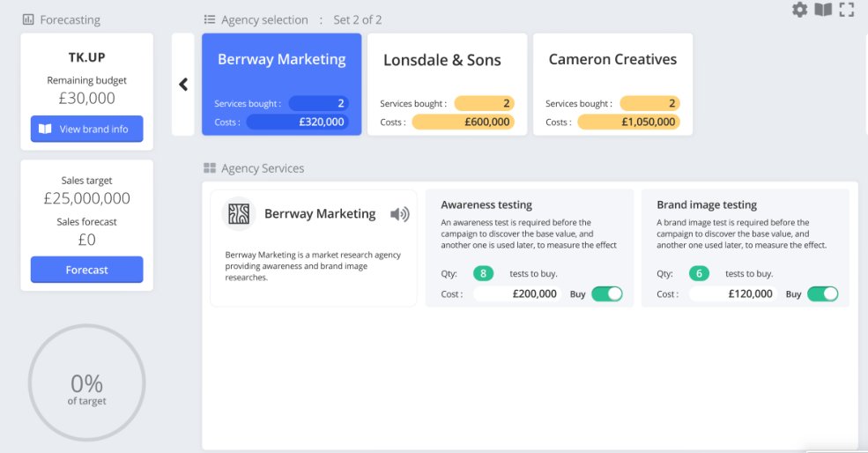Turn off Brand image testing Buy switch
The width and height of the screenshot is (868, 453).
822,294
